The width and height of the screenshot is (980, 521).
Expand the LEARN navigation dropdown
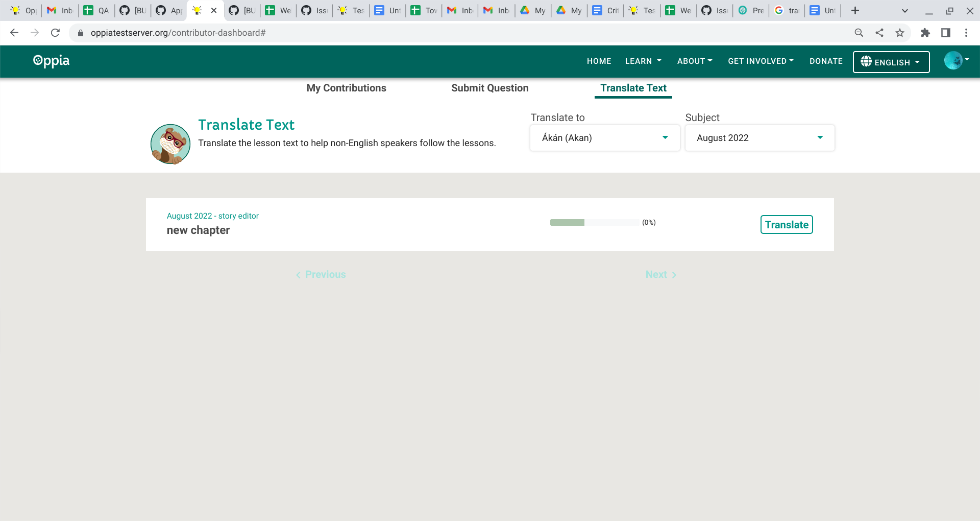point(643,61)
